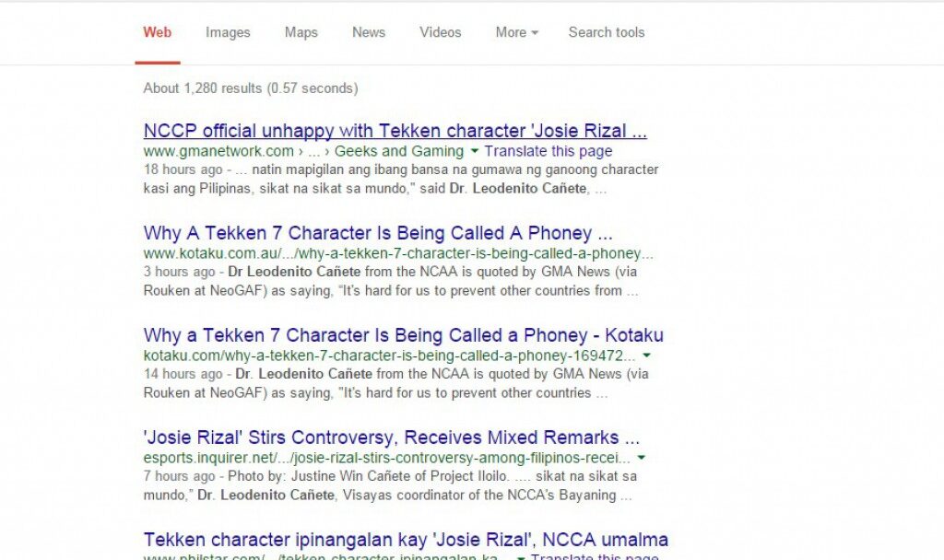Click the '14 hours ago' snippet text

coord(183,374)
